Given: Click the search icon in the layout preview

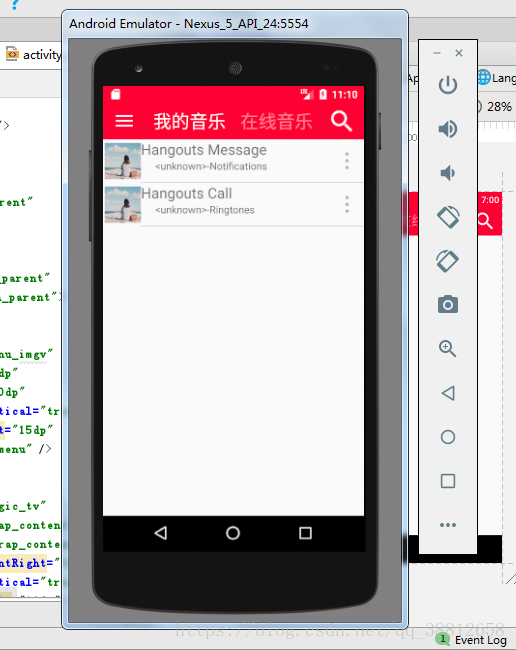Looking at the screenshot, I should tap(485, 221).
